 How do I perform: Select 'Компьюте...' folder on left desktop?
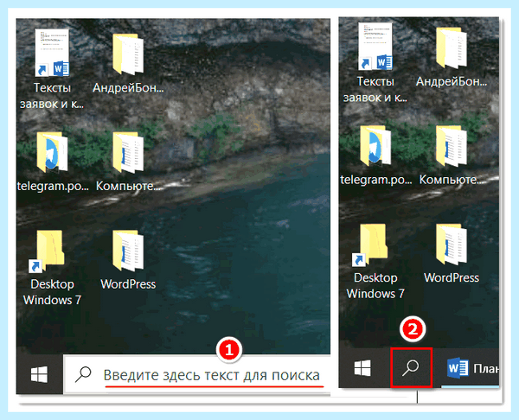point(128,162)
